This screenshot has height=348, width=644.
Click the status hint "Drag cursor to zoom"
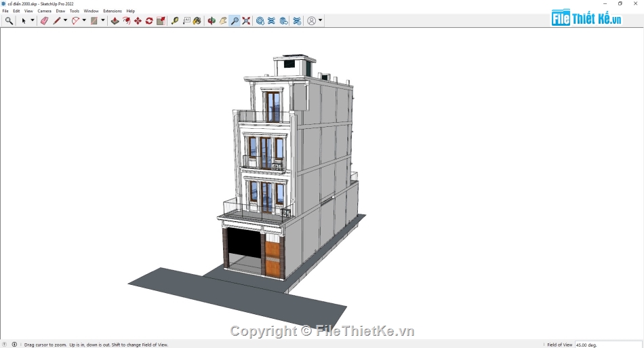(45, 345)
